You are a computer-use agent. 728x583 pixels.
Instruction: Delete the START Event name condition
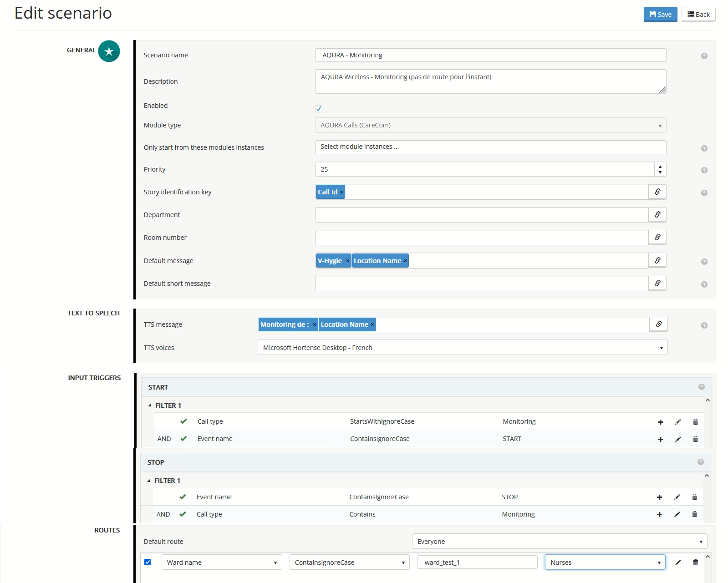pos(696,439)
